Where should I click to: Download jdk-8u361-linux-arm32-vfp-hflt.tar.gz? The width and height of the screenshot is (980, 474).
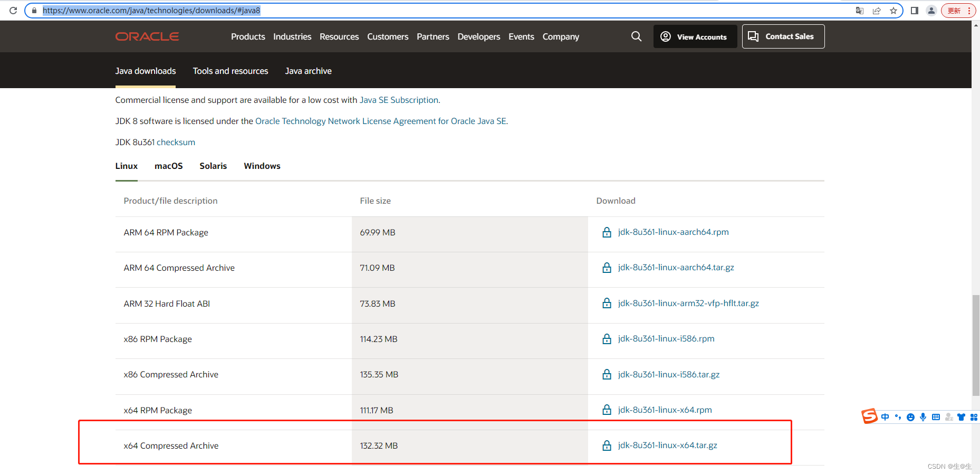pos(688,303)
